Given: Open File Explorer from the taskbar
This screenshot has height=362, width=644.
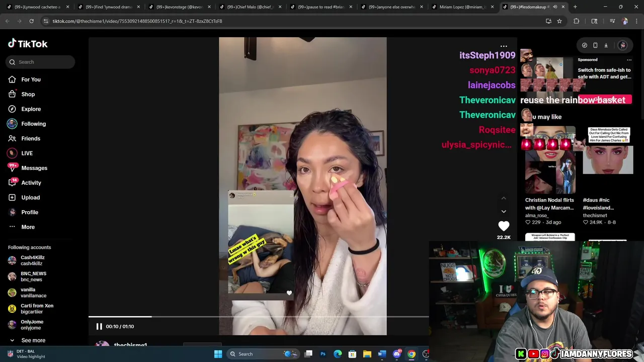Looking at the screenshot, I should [367, 354].
